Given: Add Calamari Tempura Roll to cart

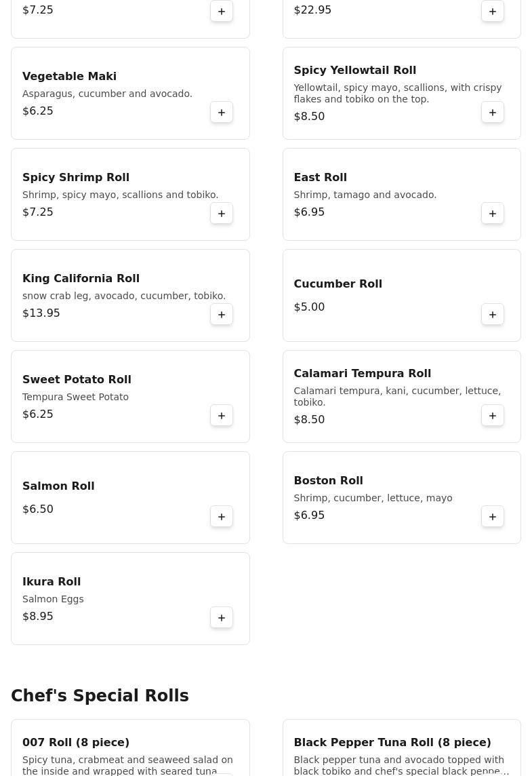Looking at the screenshot, I should click(493, 415).
